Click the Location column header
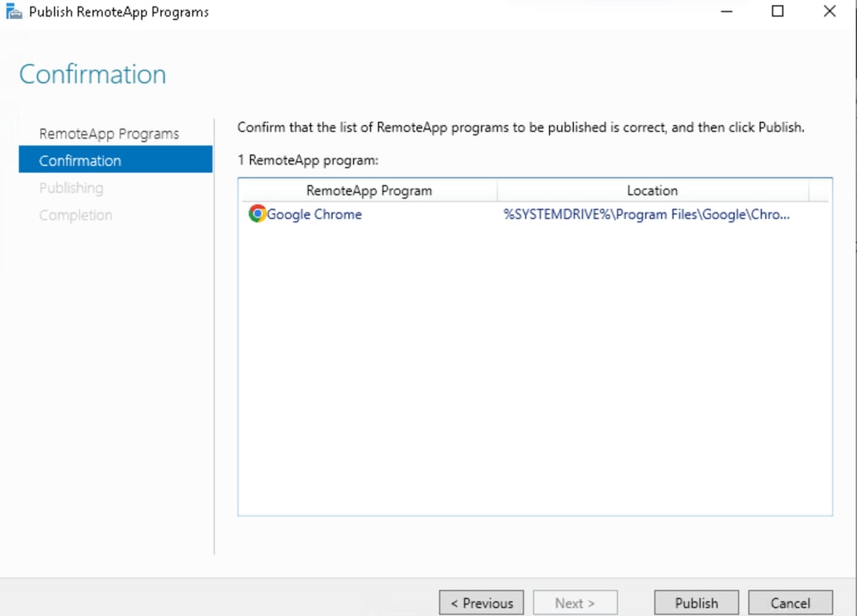This screenshot has width=857, height=616. click(653, 190)
